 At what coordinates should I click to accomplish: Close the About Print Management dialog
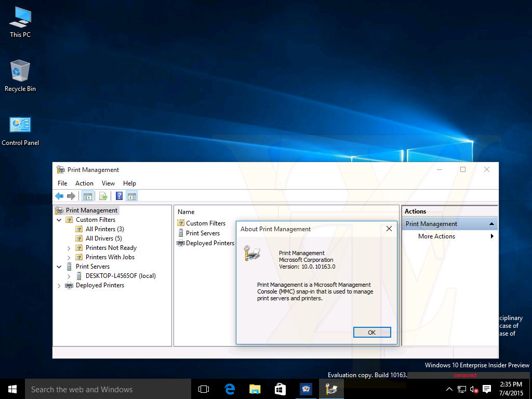pyautogui.click(x=389, y=229)
